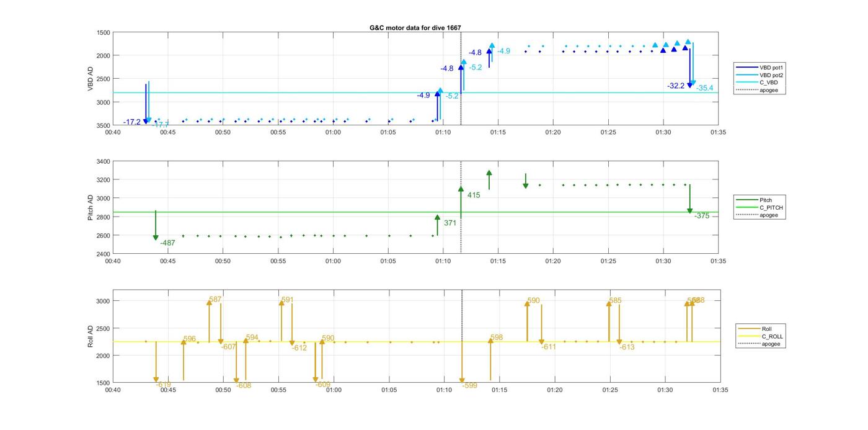Click the '-611' roll data label

(549, 346)
